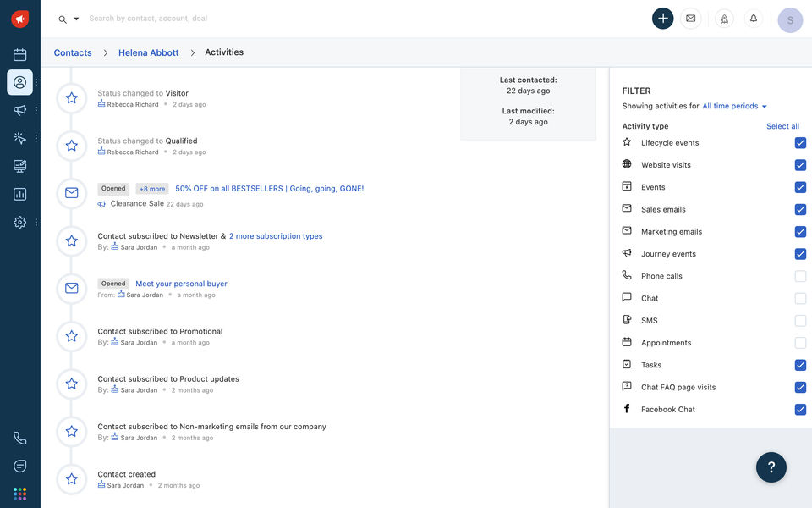This screenshot has width=812, height=508.
Task: Go to Helena Abbott breadcrumb
Action: pyautogui.click(x=148, y=52)
